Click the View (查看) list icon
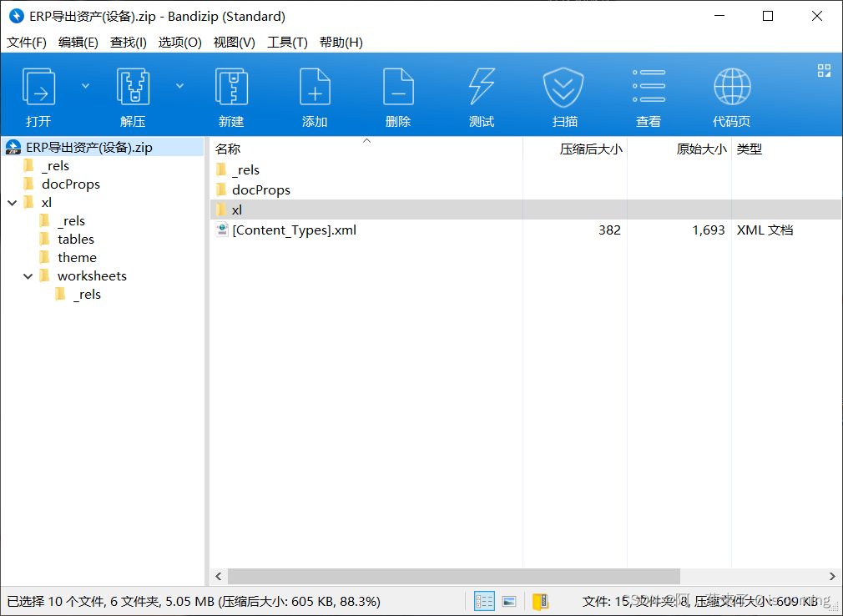 click(x=649, y=86)
